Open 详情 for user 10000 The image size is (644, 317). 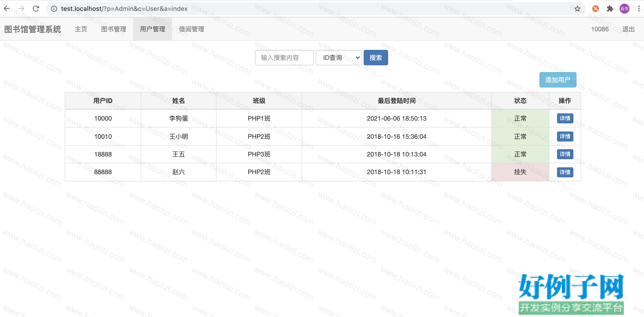(565, 118)
